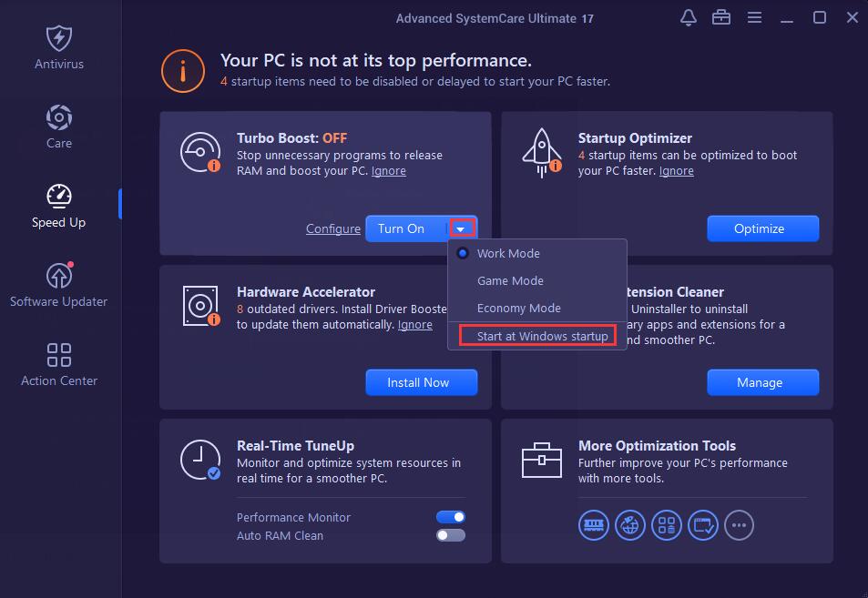The image size is (868, 598).
Task: Click the Turbo Boost speedometer icon
Action: 200,152
